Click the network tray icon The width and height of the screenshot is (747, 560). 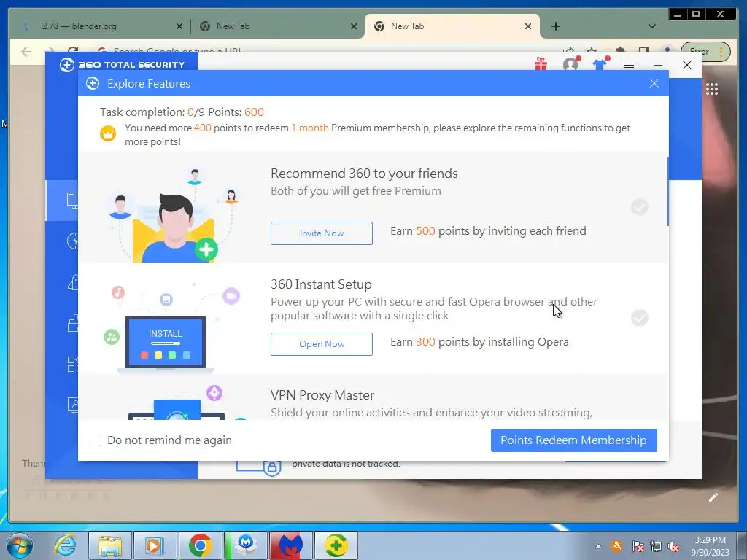coord(656,547)
